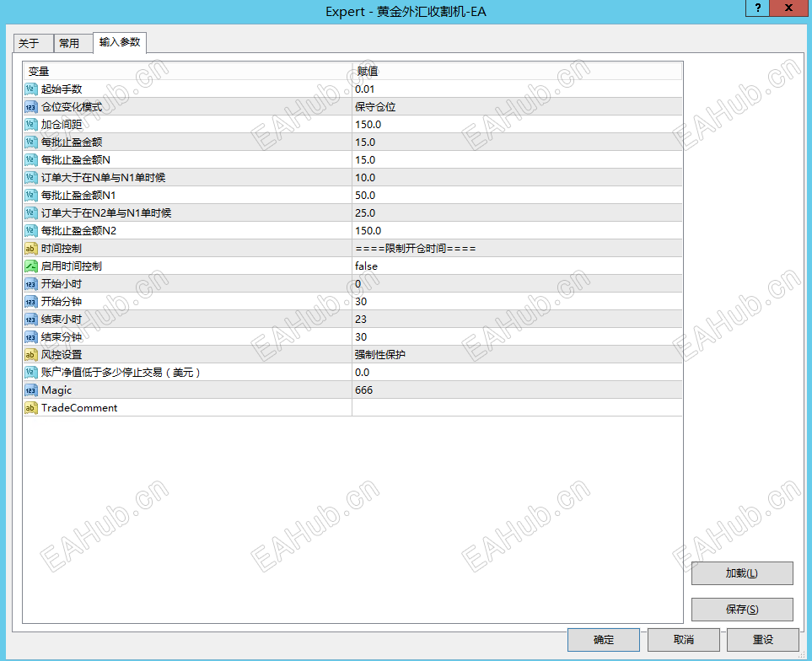Image resolution: width=812 pixels, height=661 pixels.
Task: Click the integer icon beside 结束小时
Action: 31,319
